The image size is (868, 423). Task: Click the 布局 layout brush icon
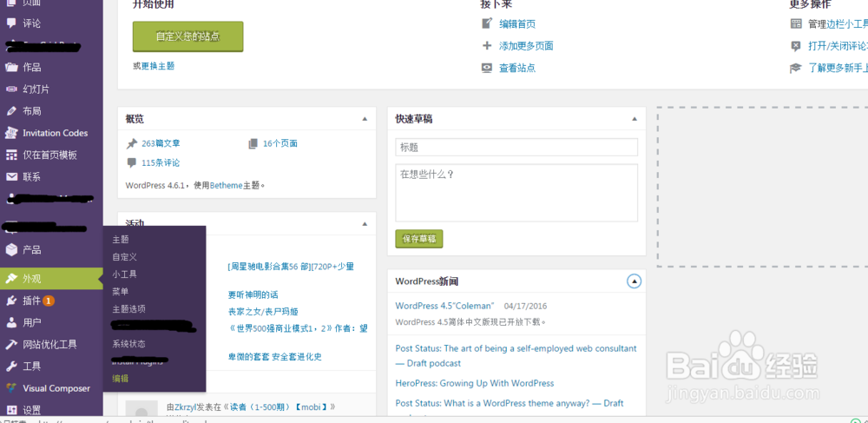click(11, 111)
